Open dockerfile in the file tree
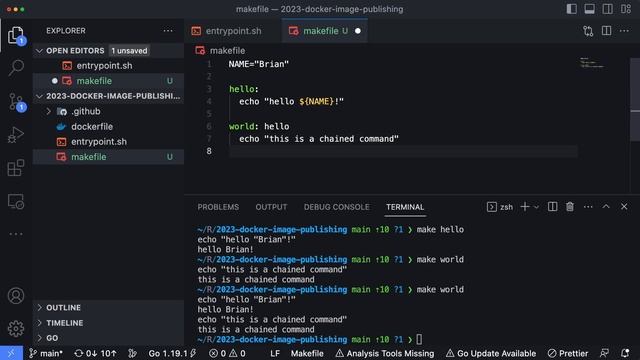 108,127
